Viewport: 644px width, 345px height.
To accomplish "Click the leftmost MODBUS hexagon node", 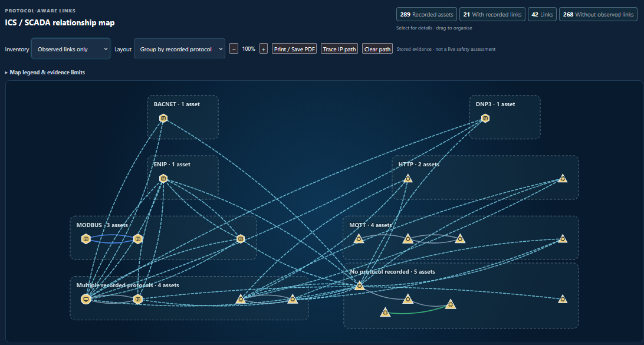I will [86, 239].
